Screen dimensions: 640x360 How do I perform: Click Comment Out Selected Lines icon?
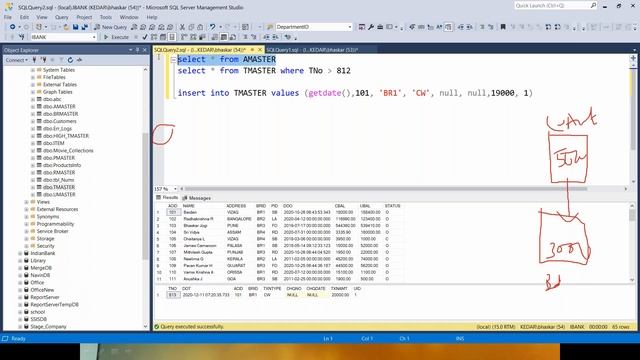pos(245,37)
